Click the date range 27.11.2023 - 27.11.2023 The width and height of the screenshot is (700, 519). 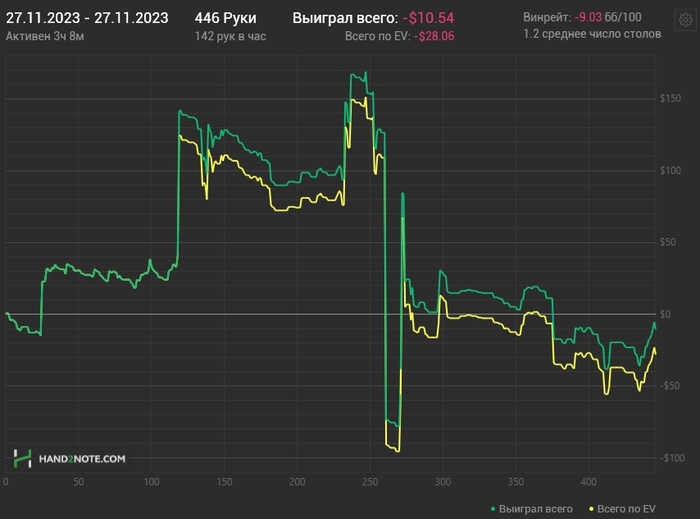point(87,18)
